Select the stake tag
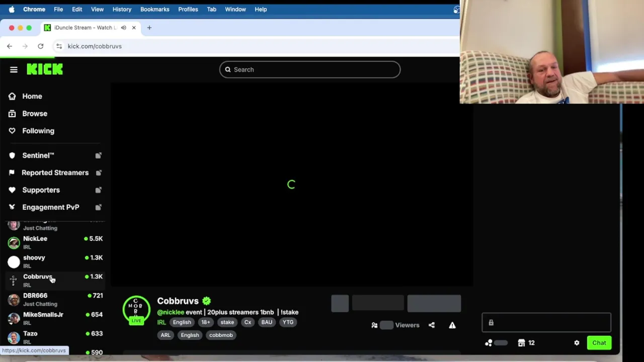This screenshot has width=644, height=362. tap(227, 322)
